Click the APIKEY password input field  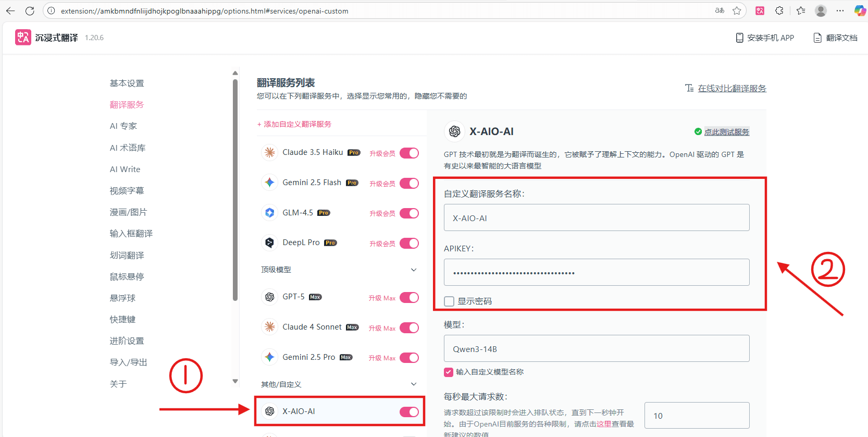click(596, 273)
